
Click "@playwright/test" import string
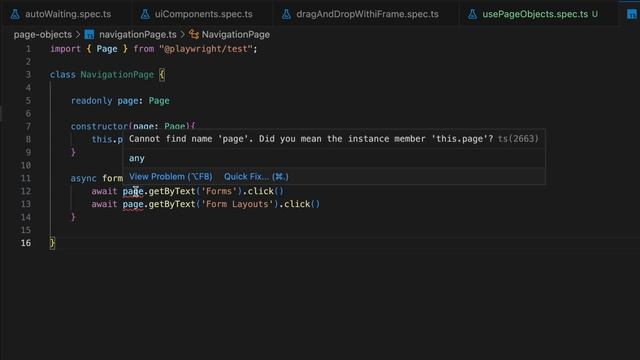pos(206,49)
